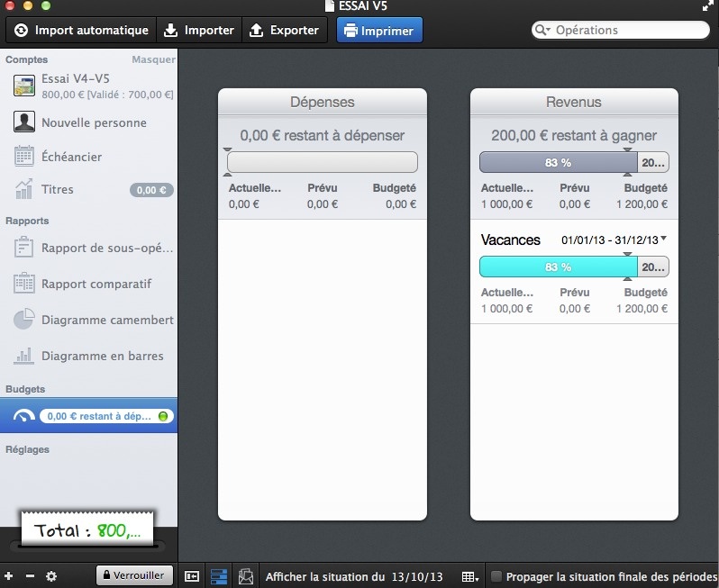Open Rapport de sous-opé… report
This screenshot has width=719, height=588.
(x=89, y=248)
